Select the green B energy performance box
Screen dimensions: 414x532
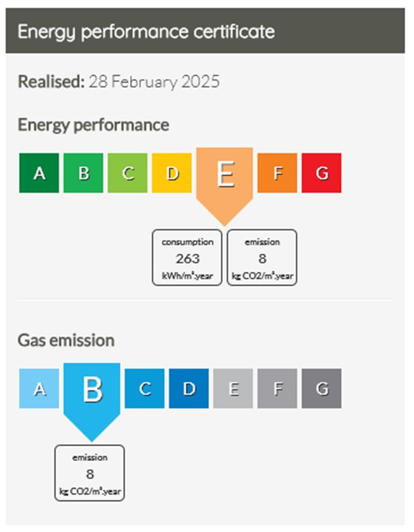pyautogui.click(x=83, y=173)
